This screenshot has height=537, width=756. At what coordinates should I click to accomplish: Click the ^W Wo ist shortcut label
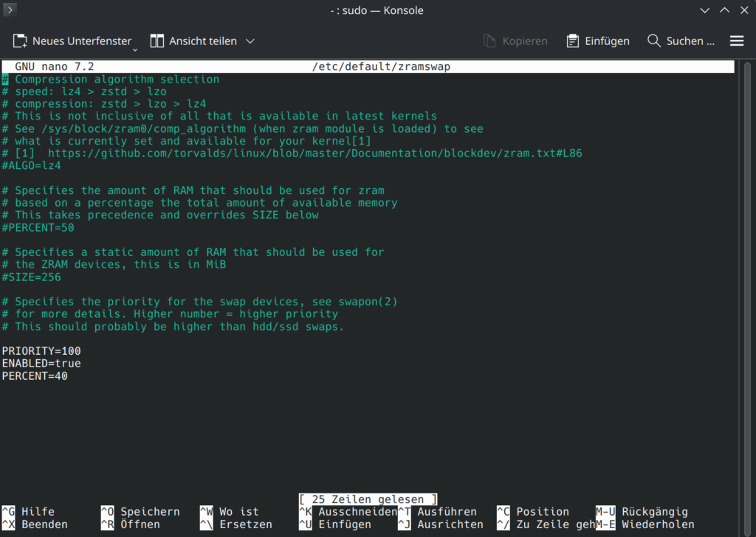[229, 512]
